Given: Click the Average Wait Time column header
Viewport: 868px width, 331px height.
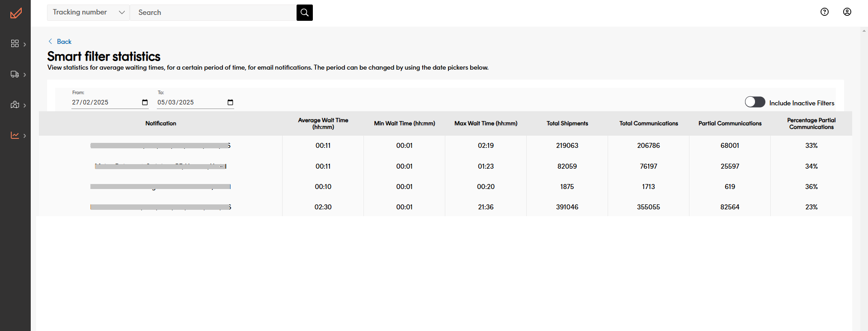Looking at the screenshot, I should (323, 123).
